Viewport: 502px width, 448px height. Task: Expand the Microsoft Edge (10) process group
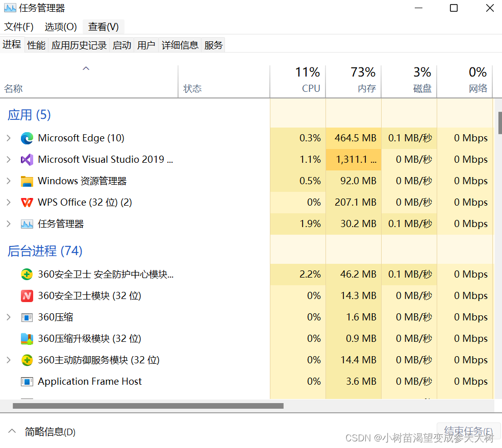(9, 138)
